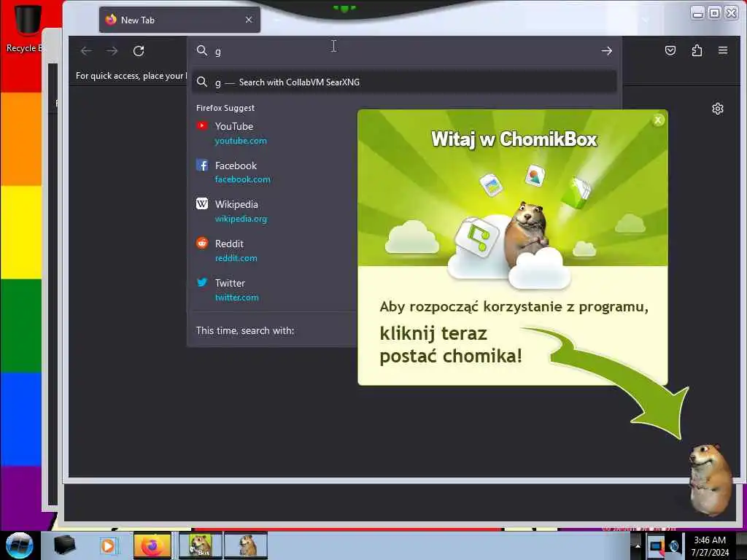Click the network tray icon
This screenshot has width=747, height=560.
[657, 547]
